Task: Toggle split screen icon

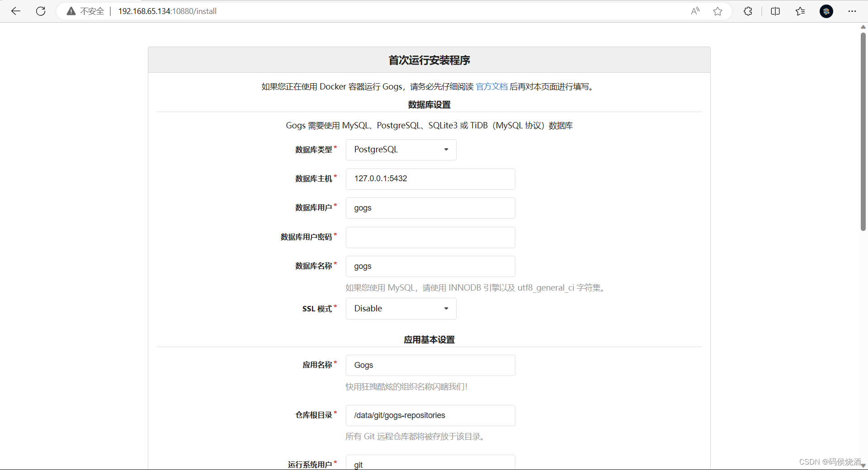Action: click(x=775, y=11)
